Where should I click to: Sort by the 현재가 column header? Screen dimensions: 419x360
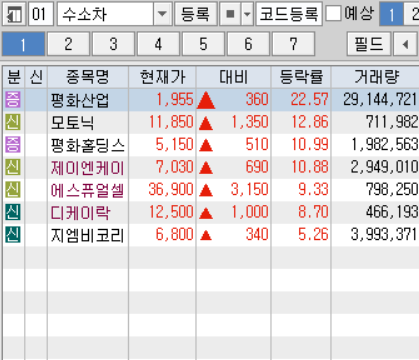(162, 77)
